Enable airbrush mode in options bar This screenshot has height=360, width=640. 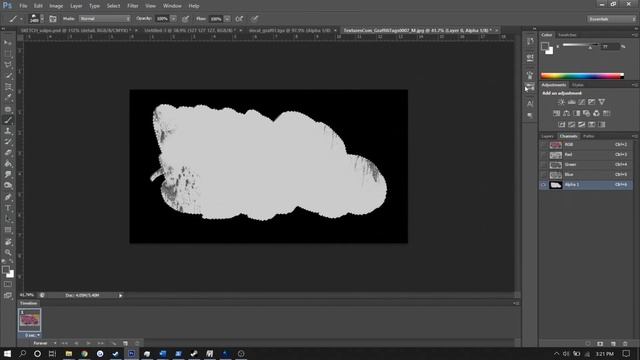pyautogui.click(x=239, y=19)
